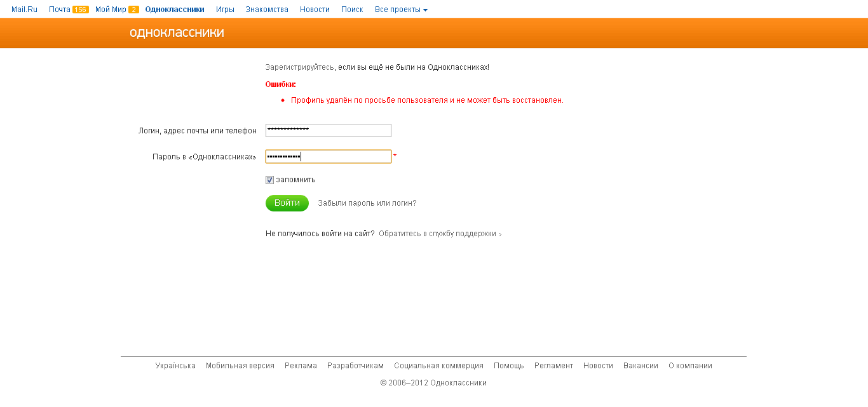The height and width of the screenshot is (407, 868).
Task: Click the Одноклассники logo in orange header
Action: (x=177, y=33)
